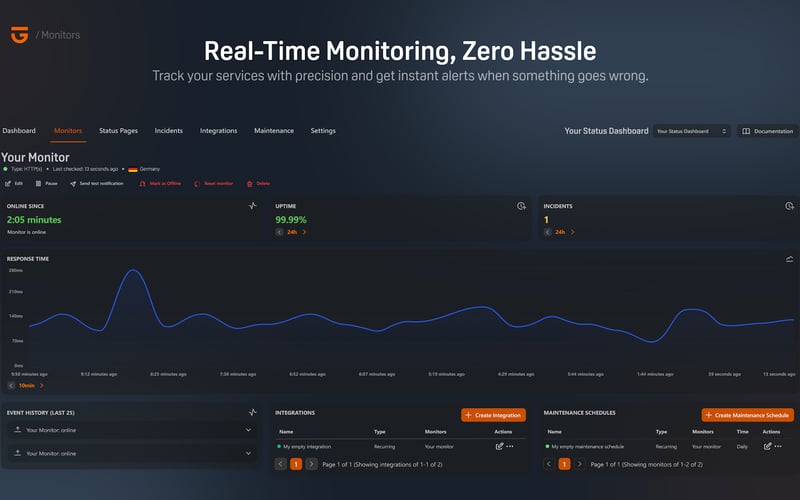Go to next page in Maintenance Schedules pagination
800x500 pixels.
[580, 464]
